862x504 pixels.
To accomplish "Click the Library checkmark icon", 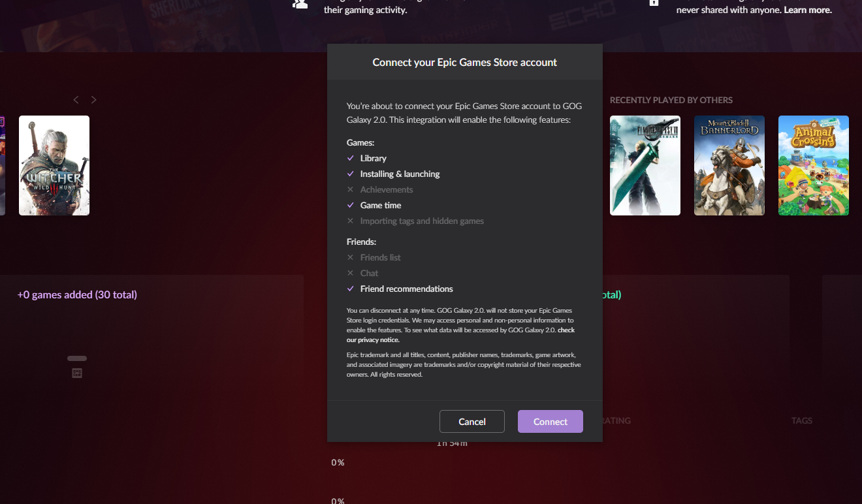I will pyautogui.click(x=350, y=158).
